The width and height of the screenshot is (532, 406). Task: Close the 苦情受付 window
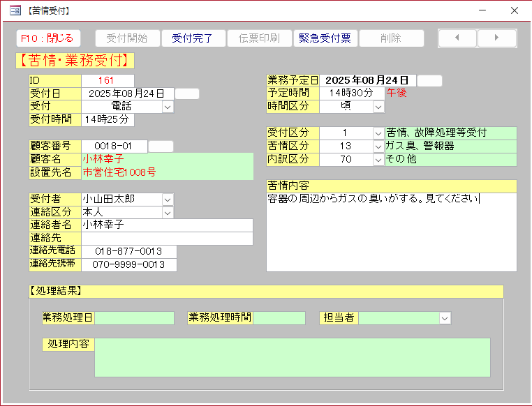[514, 10]
